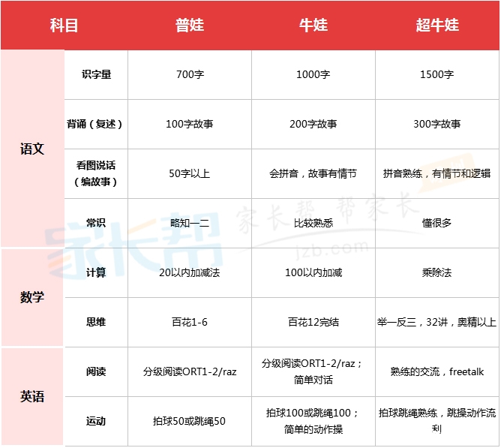
Task: Select the 懂很多 cell
Action: (437, 223)
